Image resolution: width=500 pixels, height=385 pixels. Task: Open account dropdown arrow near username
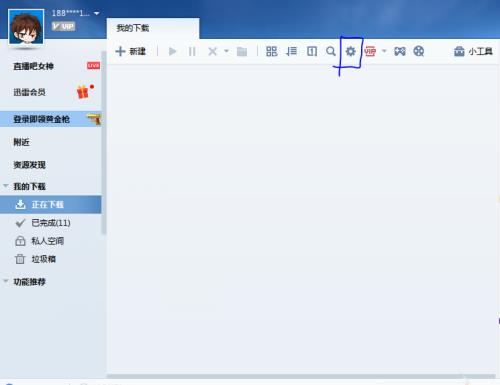[x=97, y=13]
